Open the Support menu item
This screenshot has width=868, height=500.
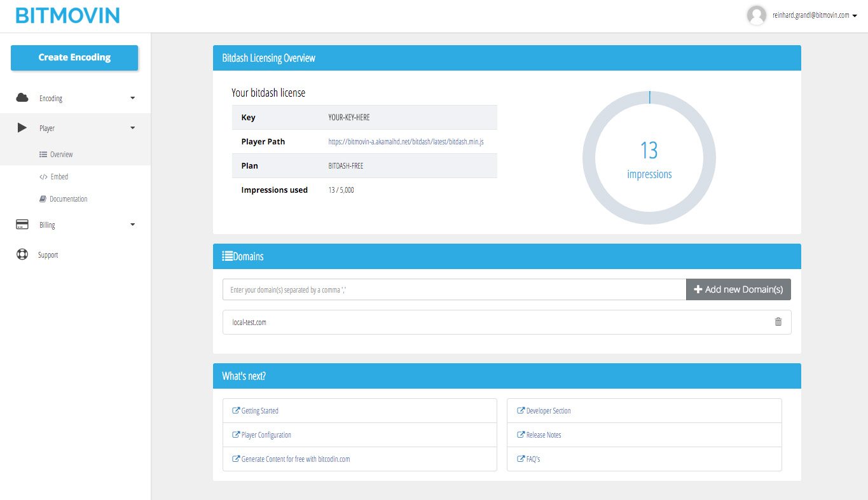pos(48,255)
